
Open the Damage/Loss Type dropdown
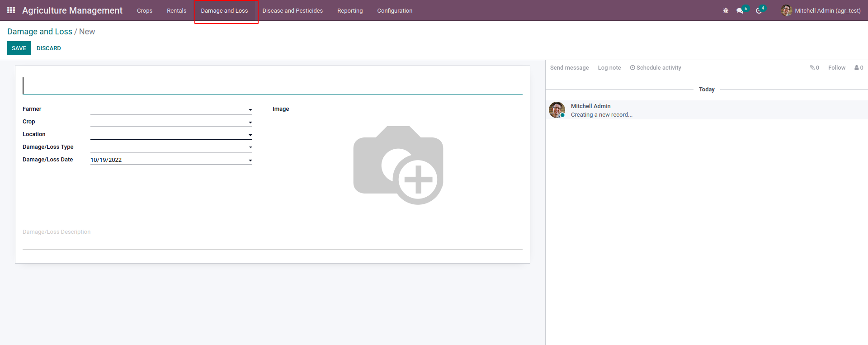point(171,147)
